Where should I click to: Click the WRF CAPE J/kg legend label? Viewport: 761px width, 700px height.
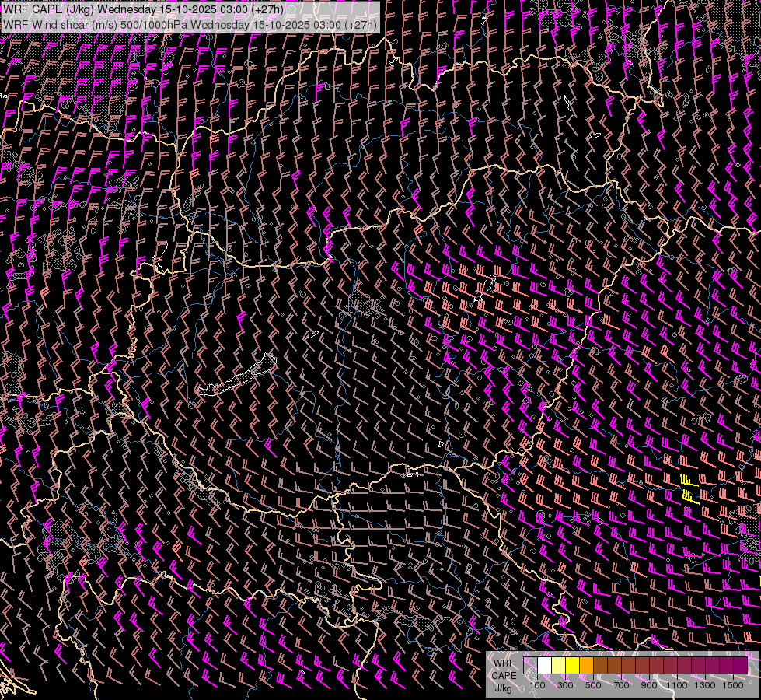pyautogui.click(x=503, y=675)
